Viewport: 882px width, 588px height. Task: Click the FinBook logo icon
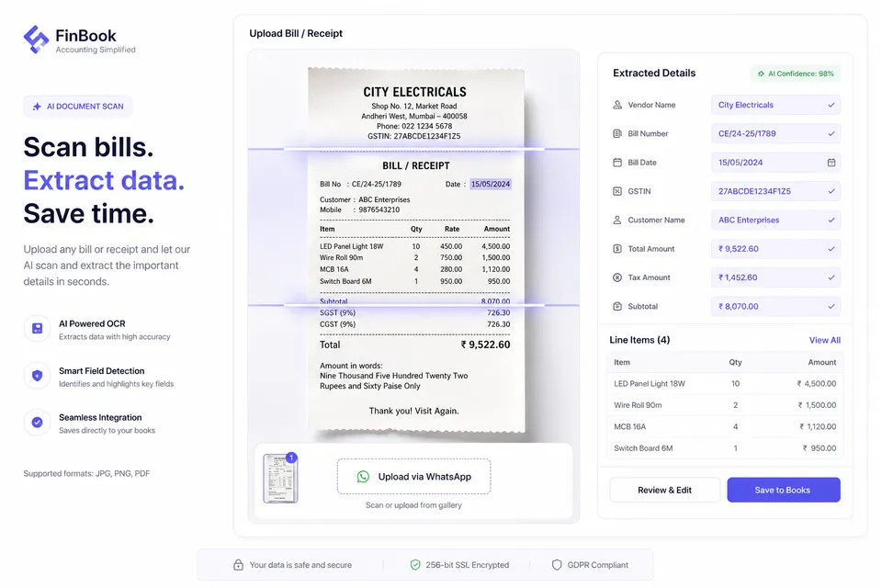pyautogui.click(x=36, y=40)
